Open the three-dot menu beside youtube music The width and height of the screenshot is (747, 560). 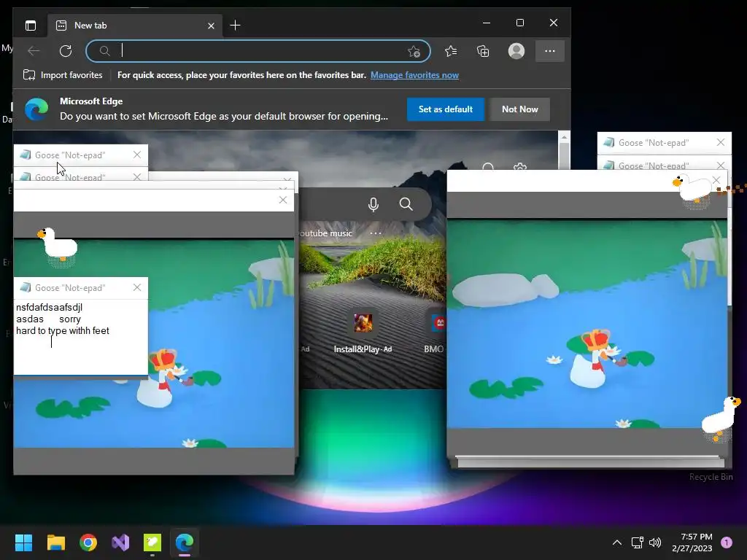pos(376,233)
